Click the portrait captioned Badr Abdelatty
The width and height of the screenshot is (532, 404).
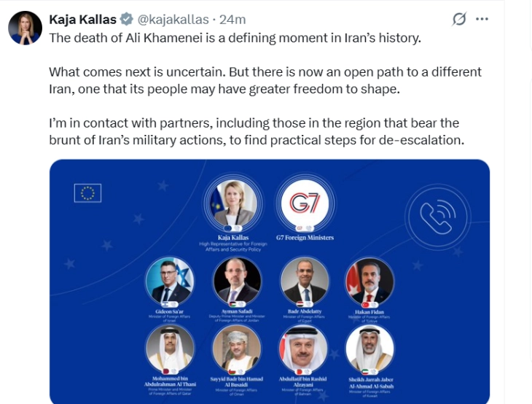pos(305,281)
